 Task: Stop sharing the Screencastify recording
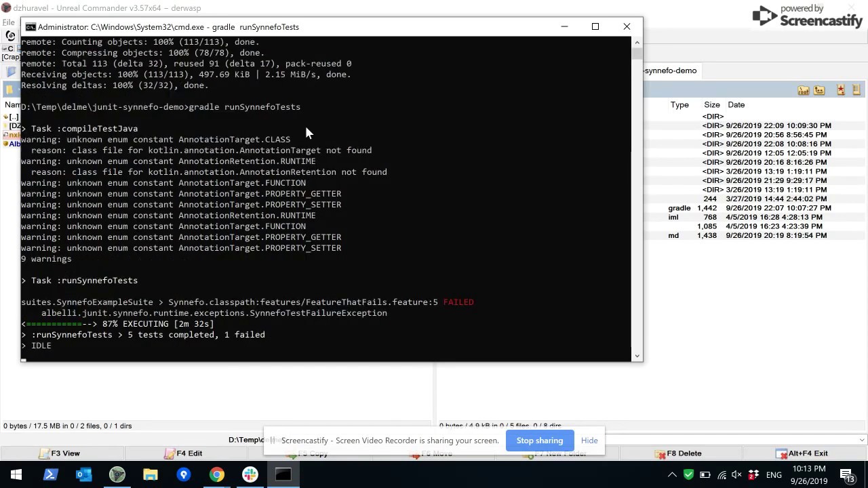540,441
